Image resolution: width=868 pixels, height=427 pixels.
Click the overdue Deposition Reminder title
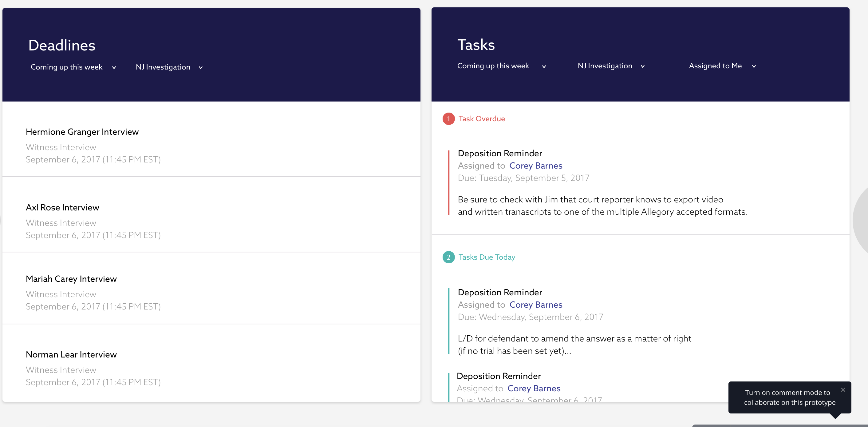tap(500, 154)
